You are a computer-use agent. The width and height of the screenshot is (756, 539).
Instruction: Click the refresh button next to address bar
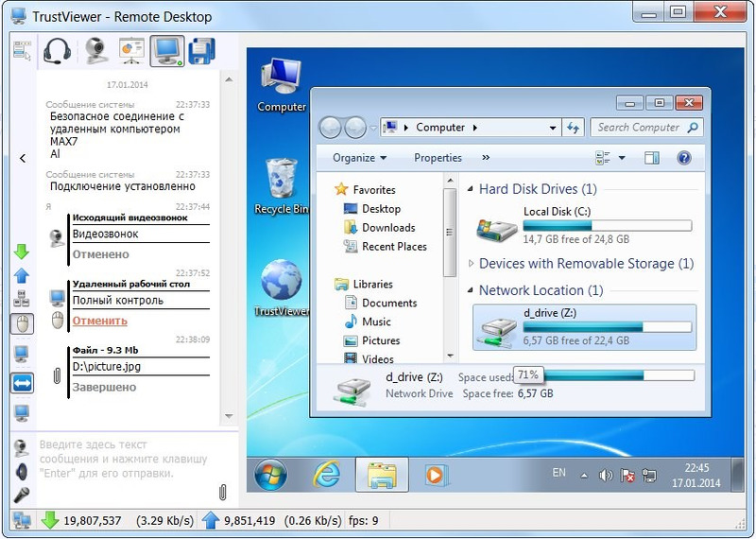[x=573, y=128]
